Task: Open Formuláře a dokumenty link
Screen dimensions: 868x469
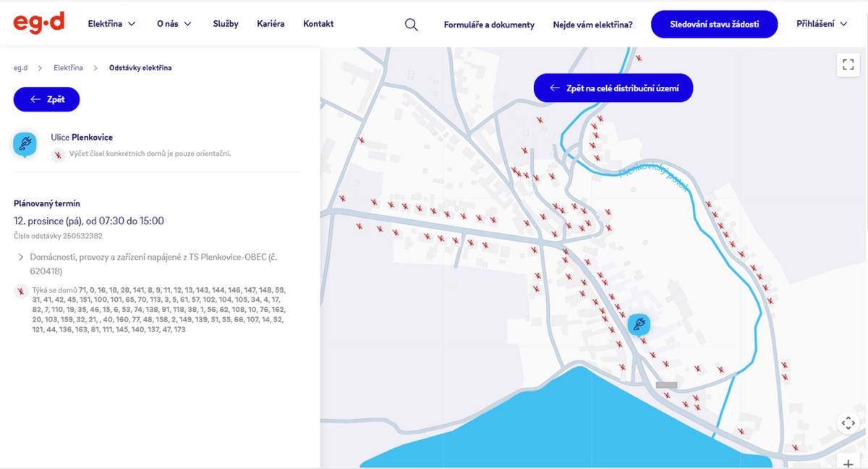Action: [489, 25]
